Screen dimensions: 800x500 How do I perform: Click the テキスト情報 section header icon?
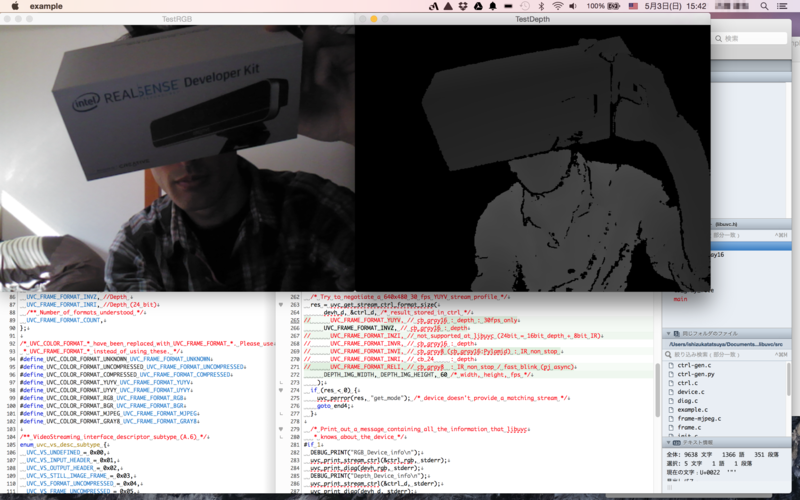coord(677,442)
